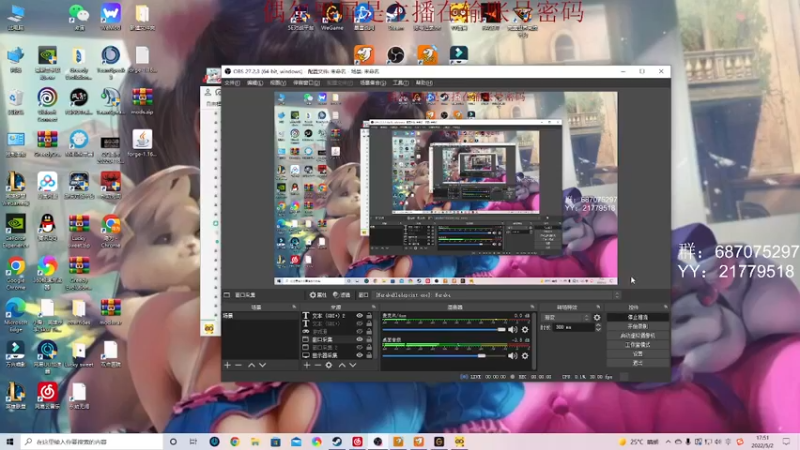Move selected scene up in Scenes panel
Image resolution: width=800 pixels, height=450 pixels.
pos(252,365)
